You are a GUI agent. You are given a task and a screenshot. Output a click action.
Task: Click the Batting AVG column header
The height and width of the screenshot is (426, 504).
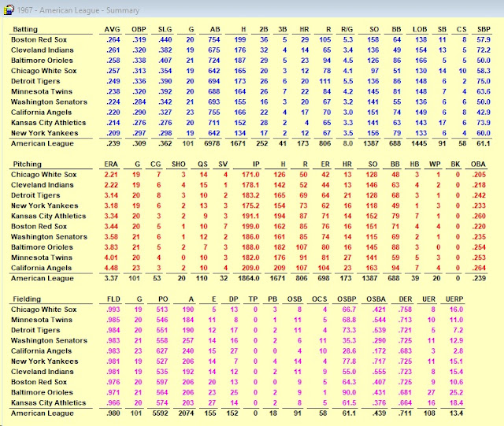coord(112,29)
